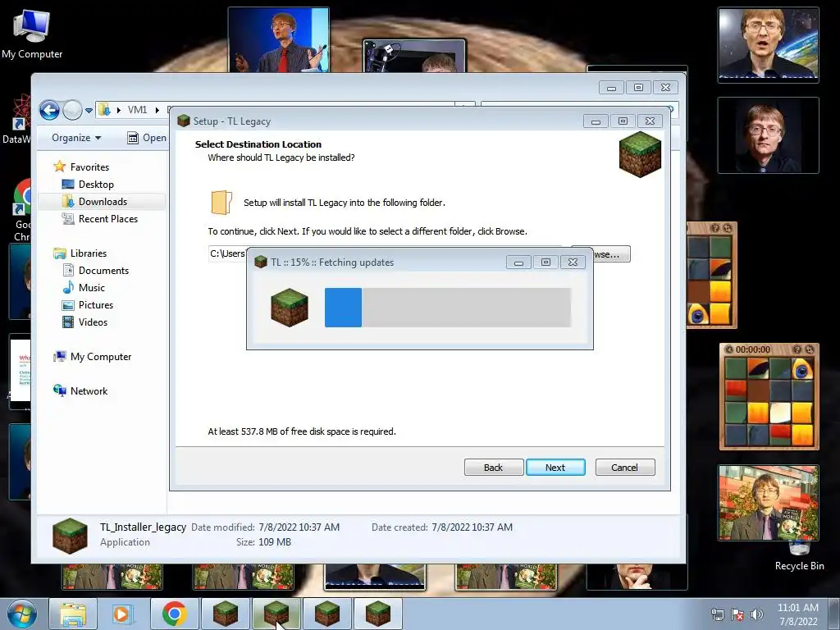Click fourth grass block taskbar icon
This screenshot has height=630, width=840.
377,614
